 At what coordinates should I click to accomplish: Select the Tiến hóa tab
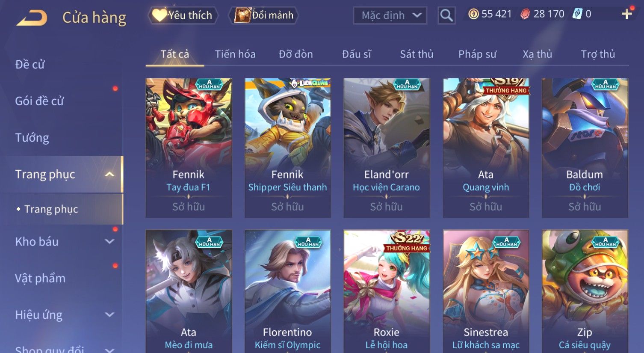[x=235, y=54]
